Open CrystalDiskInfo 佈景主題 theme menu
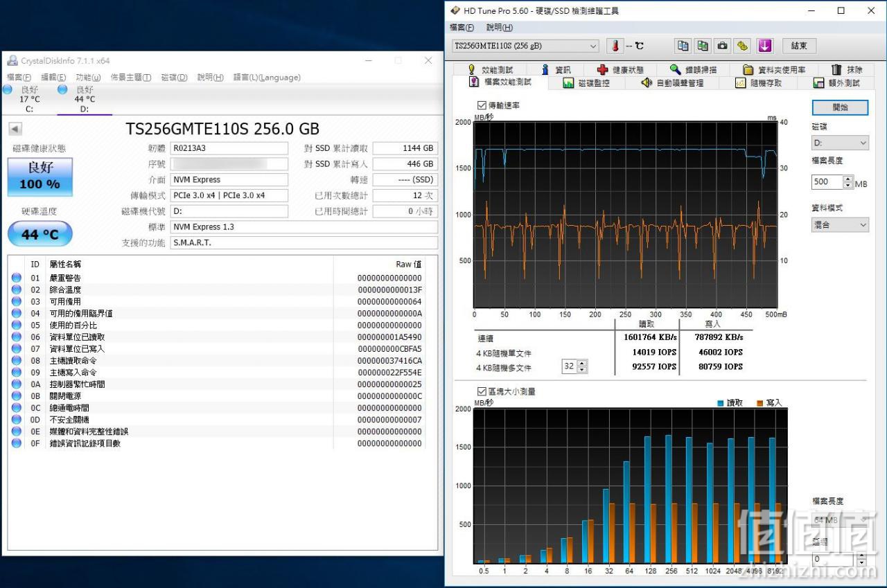The height and width of the screenshot is (588, 887). [131, 78]
